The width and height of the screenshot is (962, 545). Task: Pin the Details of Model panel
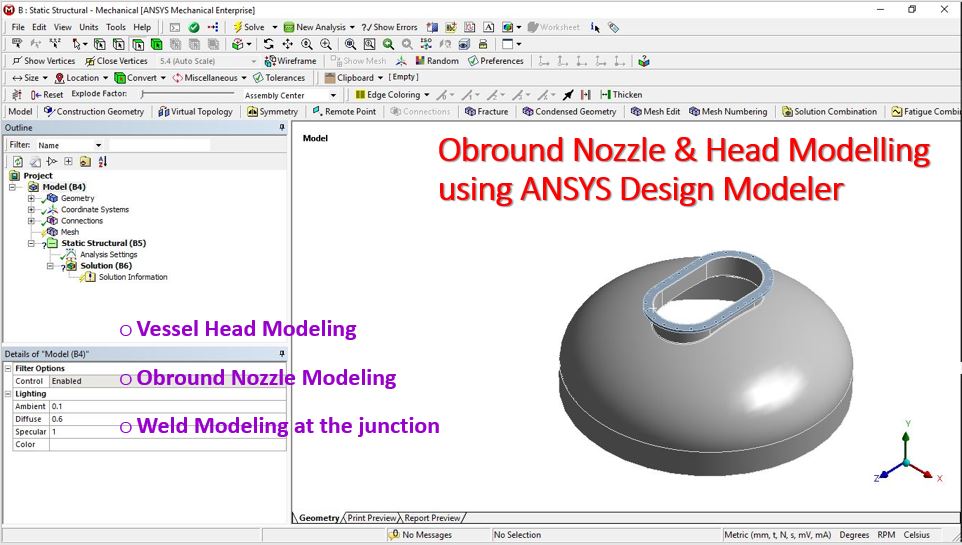tap(282, 354)
